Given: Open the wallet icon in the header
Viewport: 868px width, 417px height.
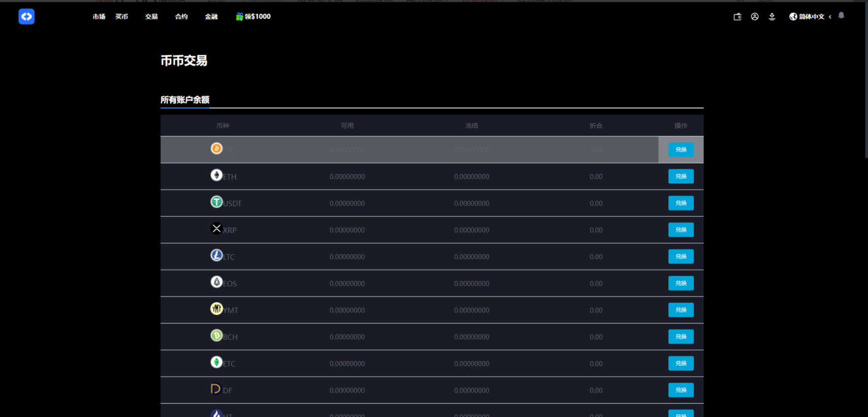Looking at the screenshot, I should coord(737,17).
